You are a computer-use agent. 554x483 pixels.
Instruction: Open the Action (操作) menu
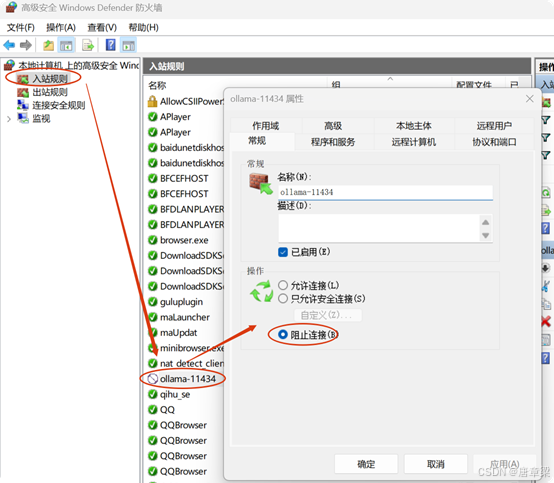pyautogui.click(x=61, y=27)
